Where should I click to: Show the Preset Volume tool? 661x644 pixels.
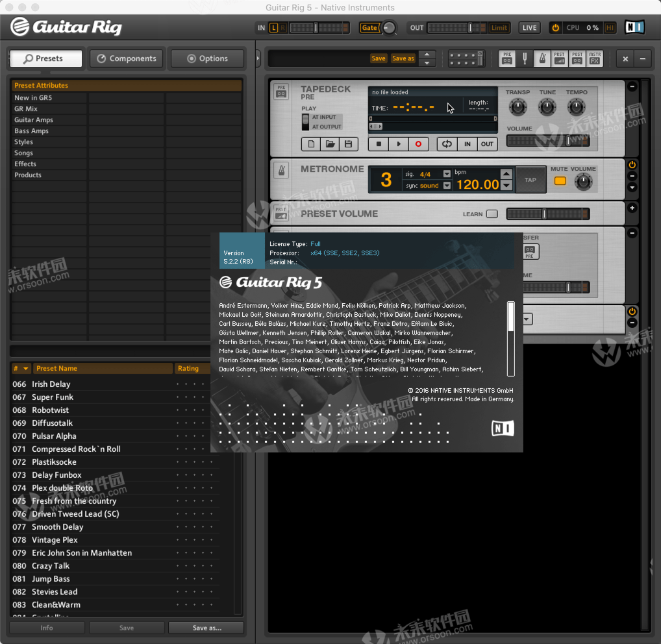(560, 58)
